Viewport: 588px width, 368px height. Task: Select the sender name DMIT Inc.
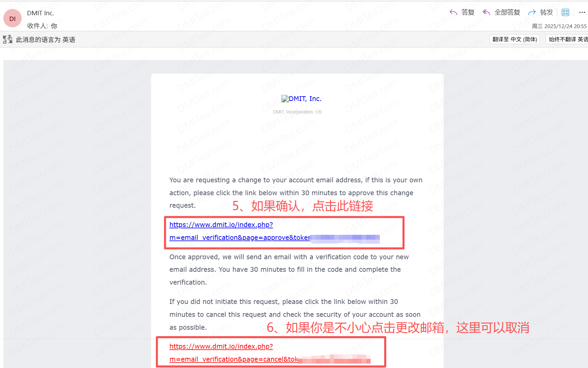40,13
